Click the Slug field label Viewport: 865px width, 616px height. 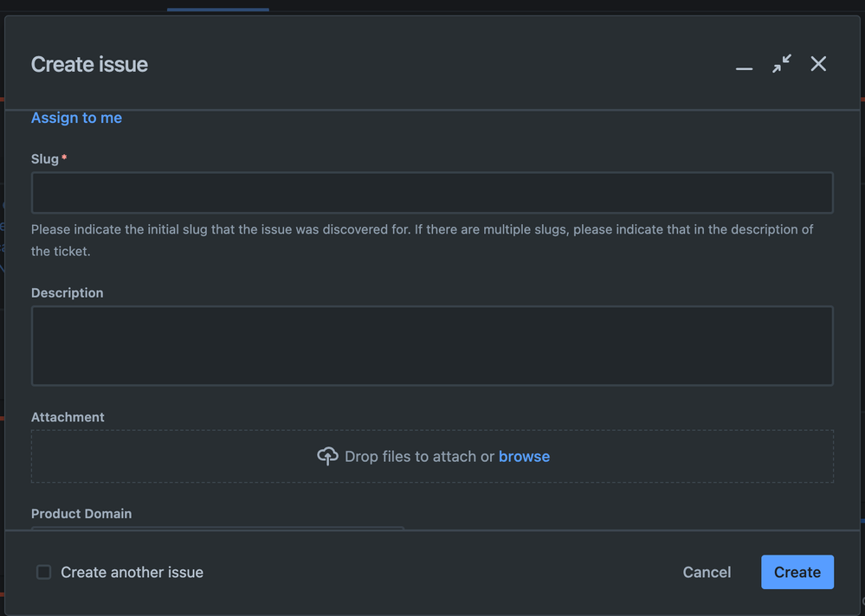click(45, 159)
